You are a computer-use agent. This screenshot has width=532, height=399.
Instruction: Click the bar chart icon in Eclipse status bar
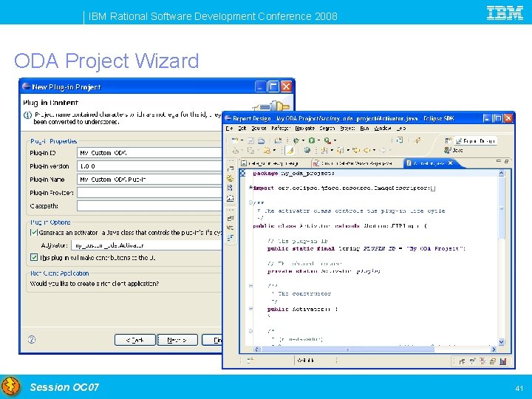(503, 361)
